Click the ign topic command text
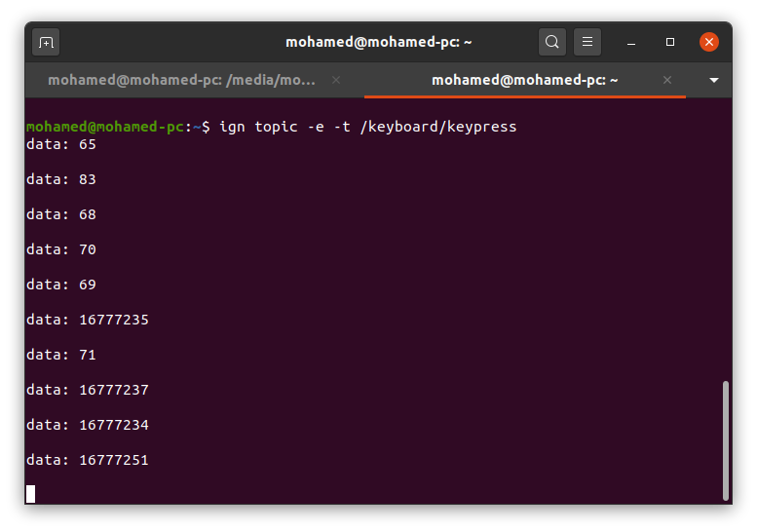Image resolution: width=757 pixels, height=532 pixels. tap(367, 127)
